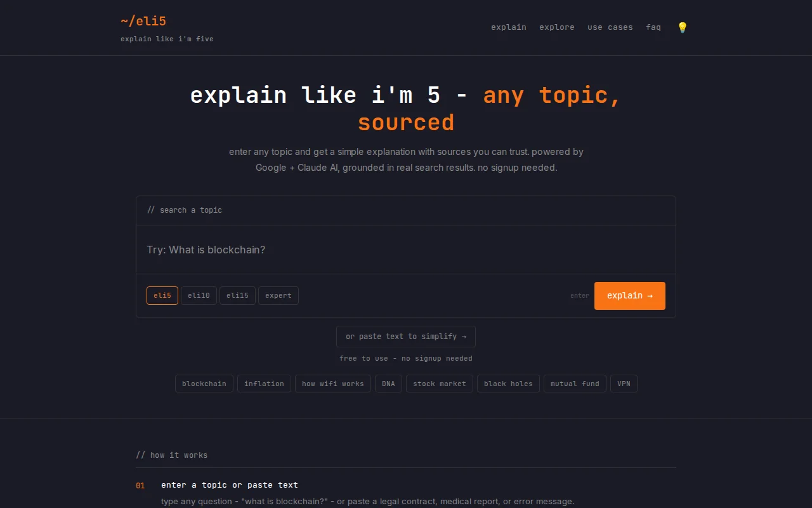Toggle light mode with the lightbulb icon
Image resolution: width=812 pixels, height=508 pixels.
pos(683,27)
